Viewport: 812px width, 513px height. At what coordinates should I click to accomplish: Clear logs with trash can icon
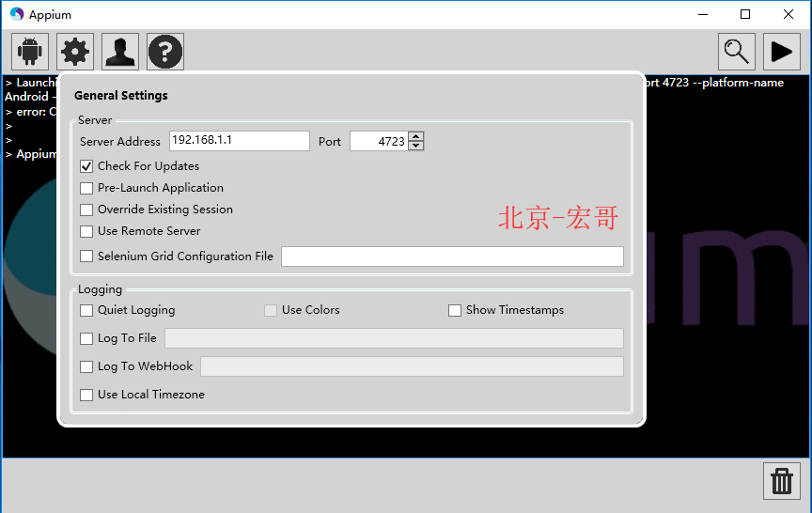(x=781, y=481)
